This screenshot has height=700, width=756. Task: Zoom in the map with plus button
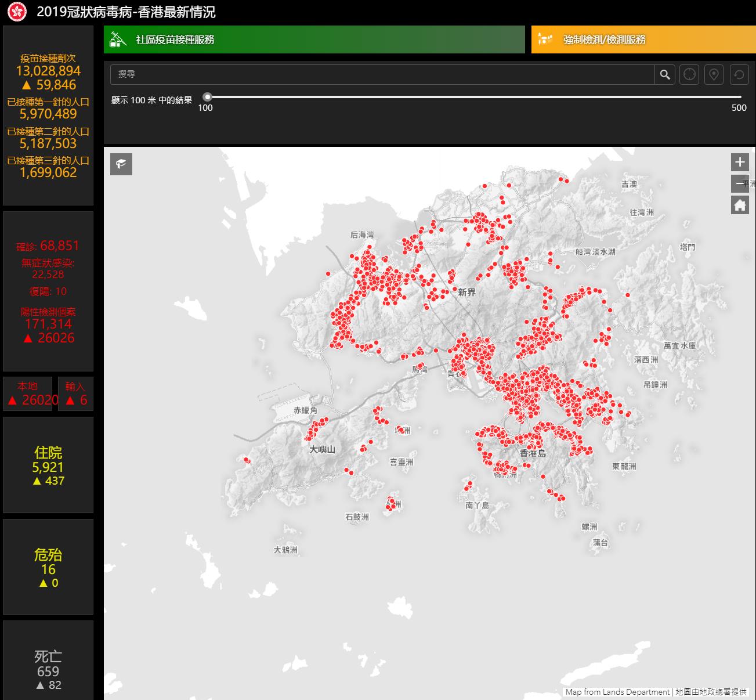740,162
